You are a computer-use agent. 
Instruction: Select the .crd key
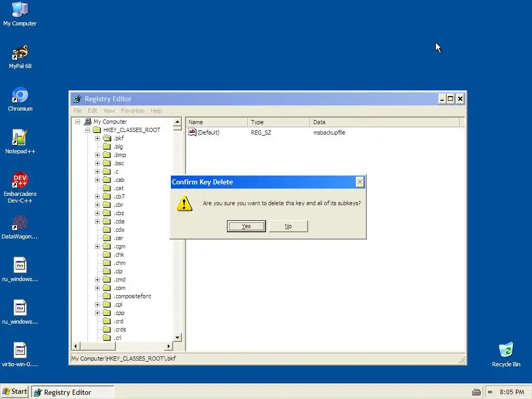(x=119, y=321)
